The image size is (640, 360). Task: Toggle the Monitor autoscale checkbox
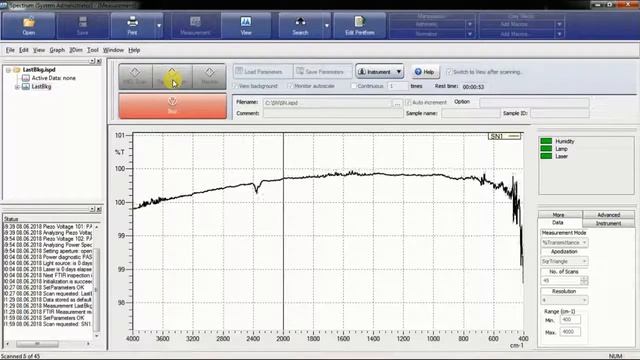pyautogui.click(x=290, y=86)
